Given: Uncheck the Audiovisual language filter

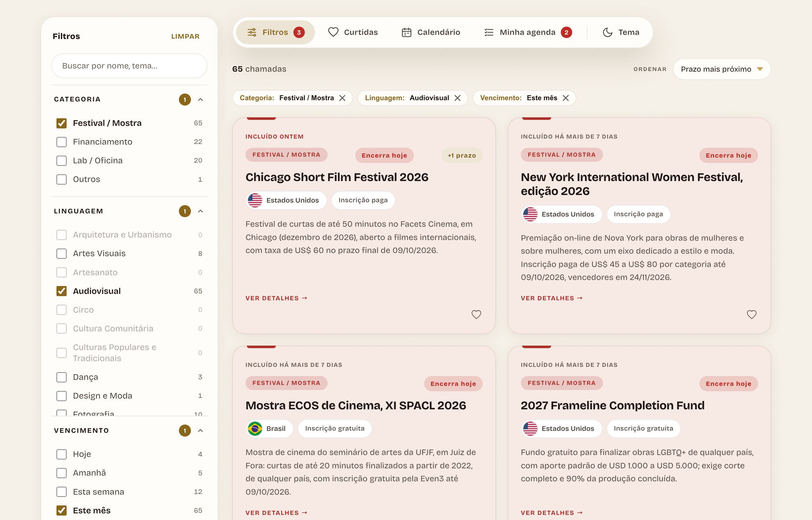Looking at the screenshot, I should pyautogui.click(x=62, y=291).
